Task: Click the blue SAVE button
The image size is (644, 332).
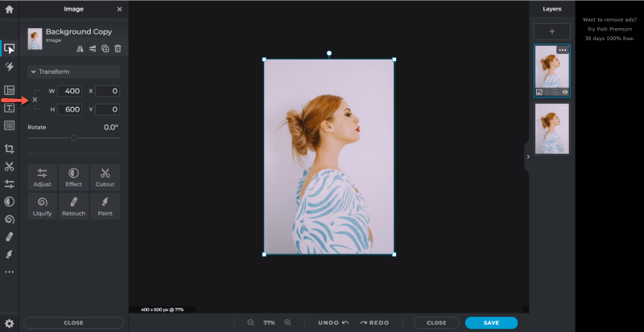Action: point(491,322)
